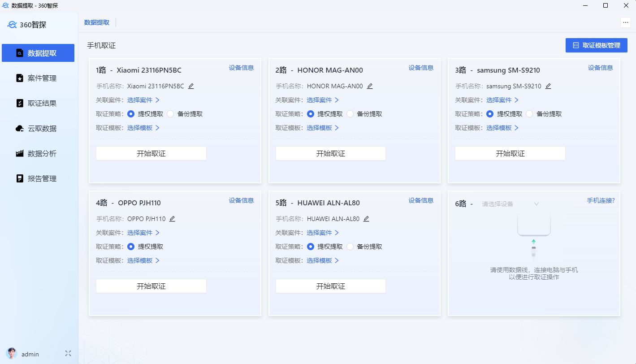This screenshot has width=636, height=364.
Task: Click the pencil icon beside HUAWEI ALN-AL80 name
Action: (366, 219)
